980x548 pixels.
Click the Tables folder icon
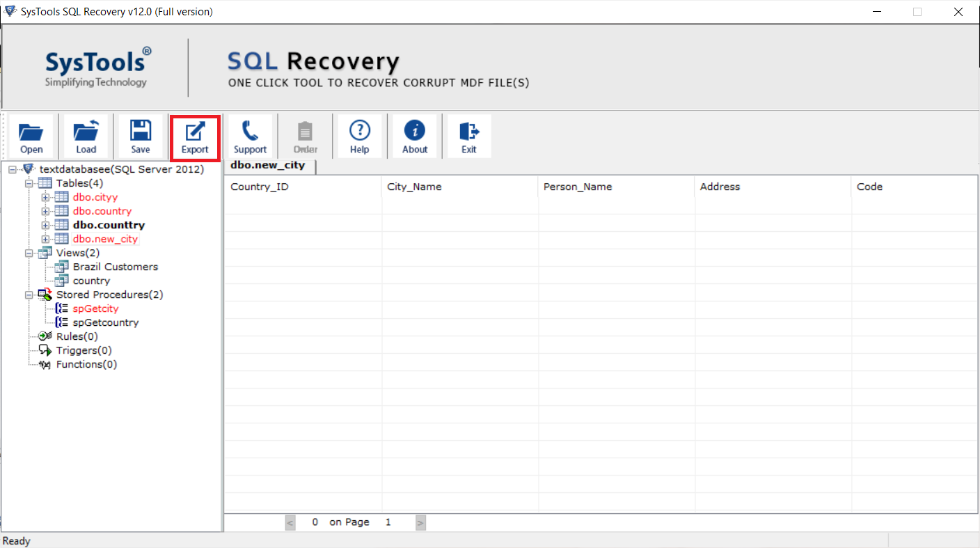tap(45, 183)
